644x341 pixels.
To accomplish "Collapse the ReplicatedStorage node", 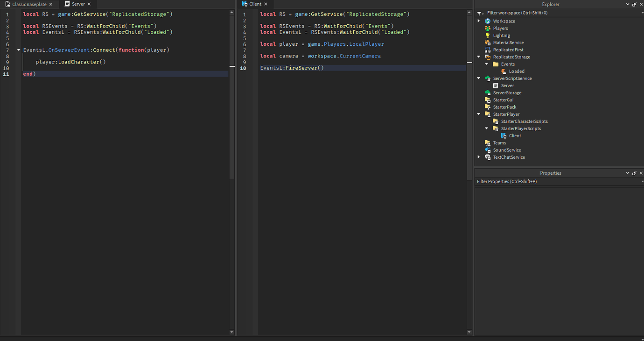I will [478, 57].
